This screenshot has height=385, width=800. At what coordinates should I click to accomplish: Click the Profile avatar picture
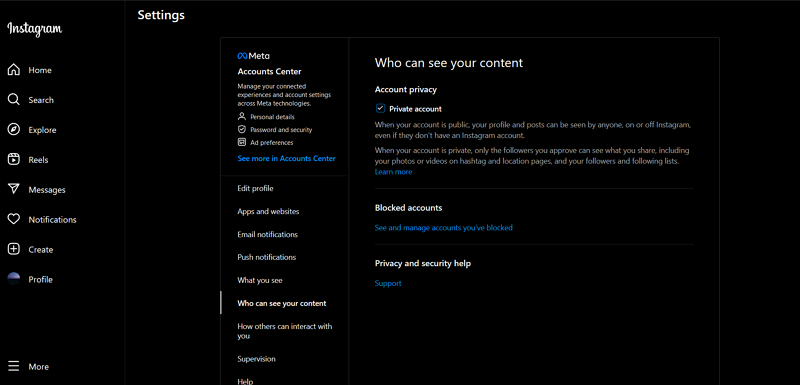tap(14, 279)
